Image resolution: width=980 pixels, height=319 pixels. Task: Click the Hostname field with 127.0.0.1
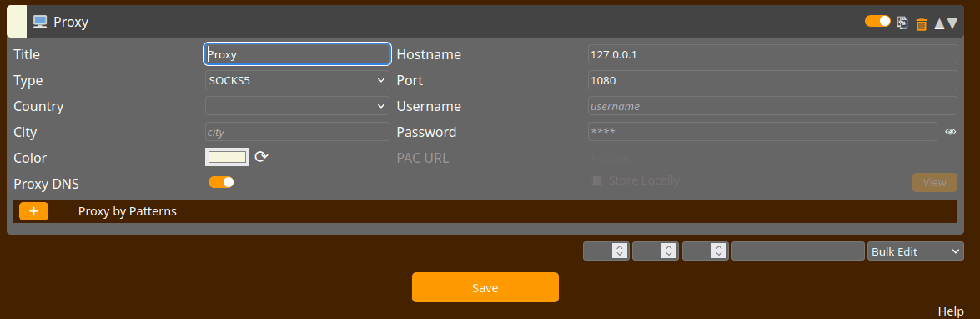(772, 53)
